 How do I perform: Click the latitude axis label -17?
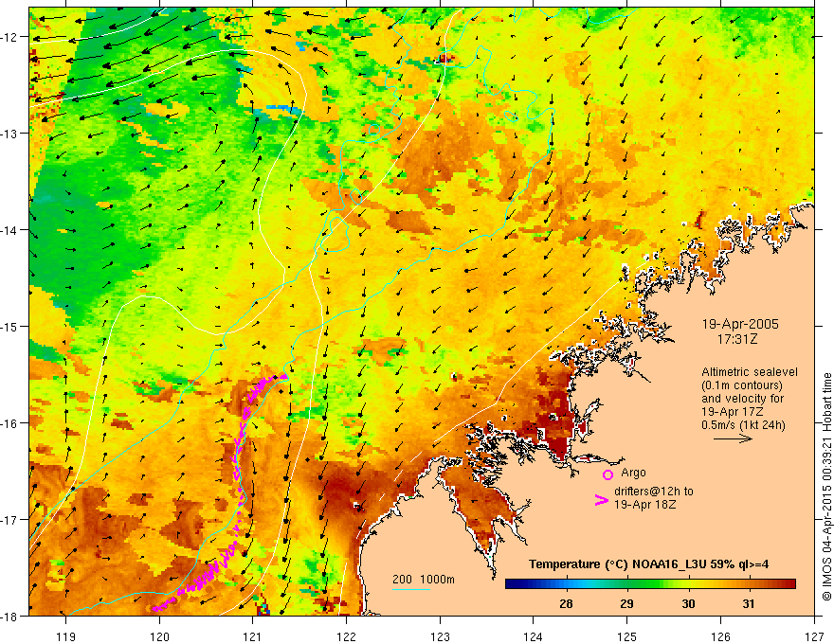[9, 519]
